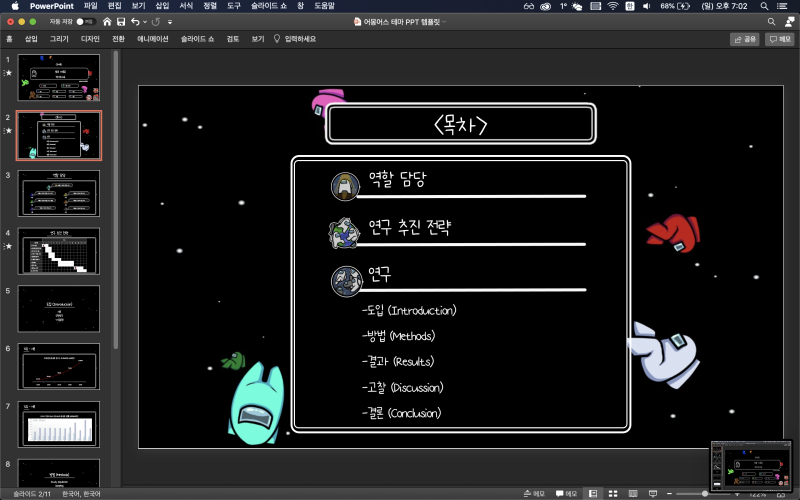
Task: Click the 메모 comments button in ribbon
Action: 780,39
